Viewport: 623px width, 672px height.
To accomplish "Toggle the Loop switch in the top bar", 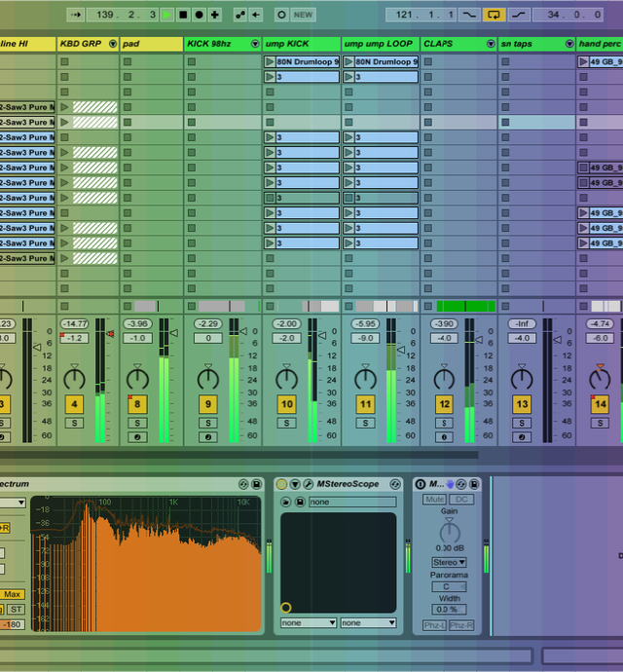I will tap(495, 15).
